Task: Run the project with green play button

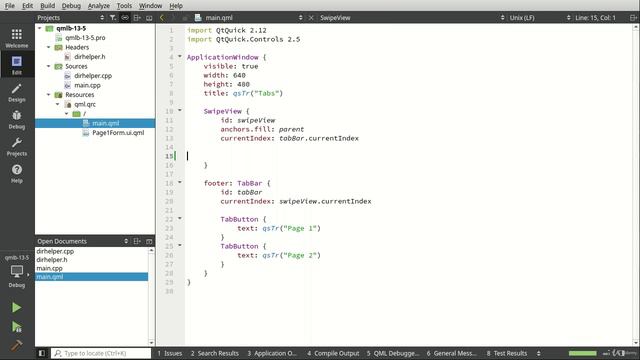Action: [x=17, y=307]
